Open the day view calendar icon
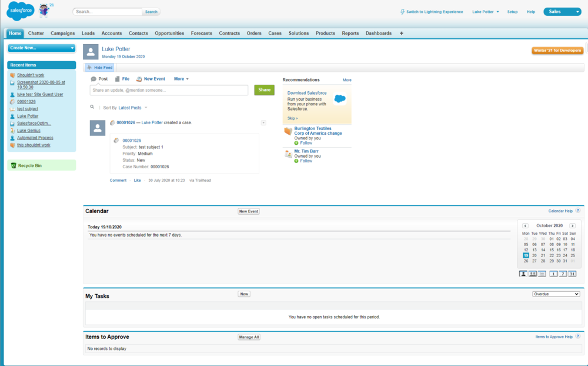The width and height of the screenshot is (588, 366). point(553,274)
